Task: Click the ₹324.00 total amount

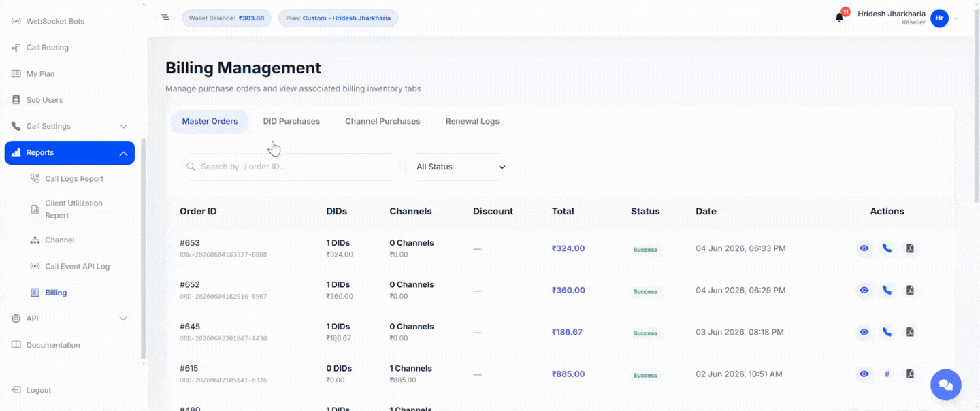Action: pos(568,248)
